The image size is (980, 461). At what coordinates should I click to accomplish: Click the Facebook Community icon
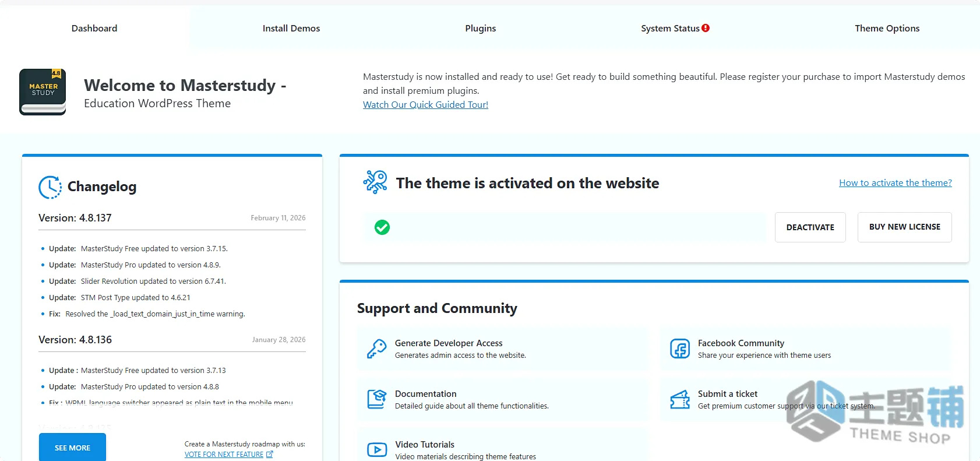coord(680,349)
